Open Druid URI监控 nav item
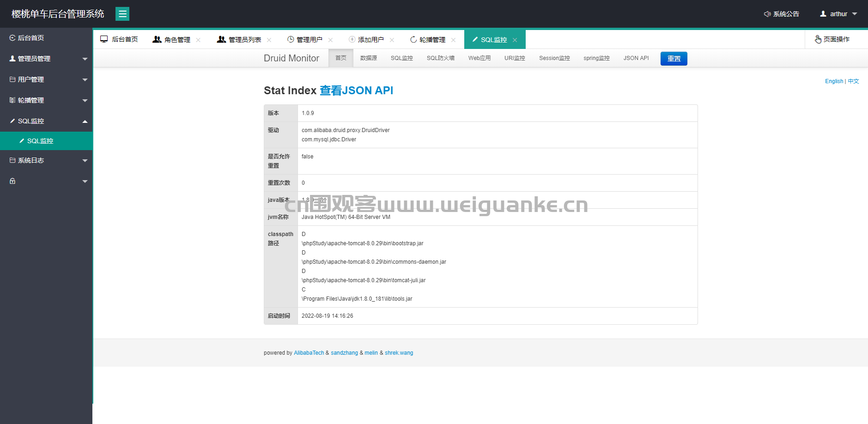The image size is (868, 424). coord(515,58)
